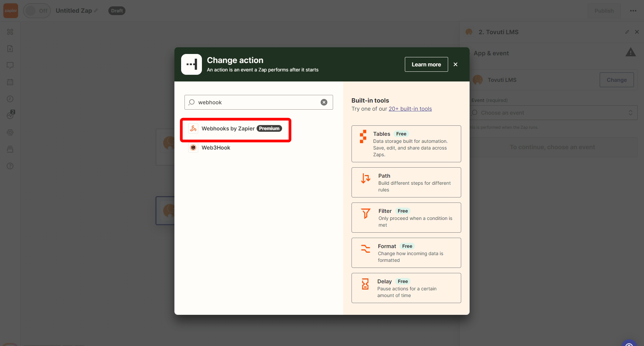Open the calendar sidebar icon

(x=10, y=82)
